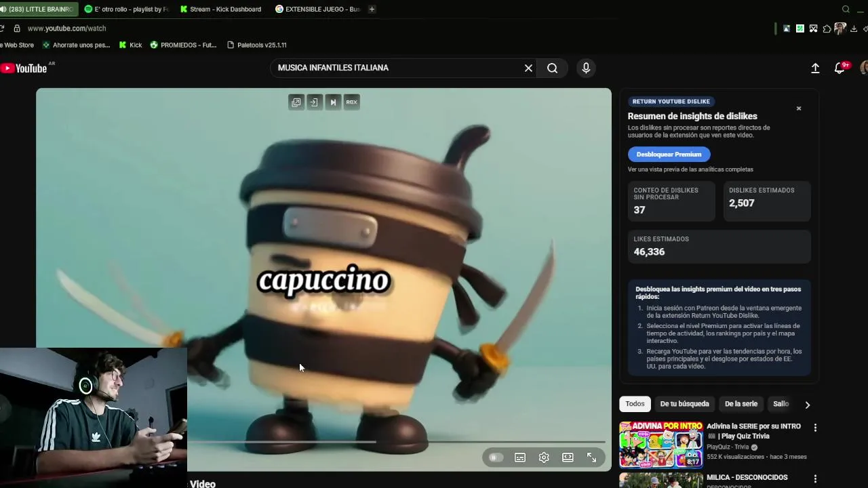Switch to Stream - Kick Dashboard tab
868x488 pixels.
coord(220,9)
